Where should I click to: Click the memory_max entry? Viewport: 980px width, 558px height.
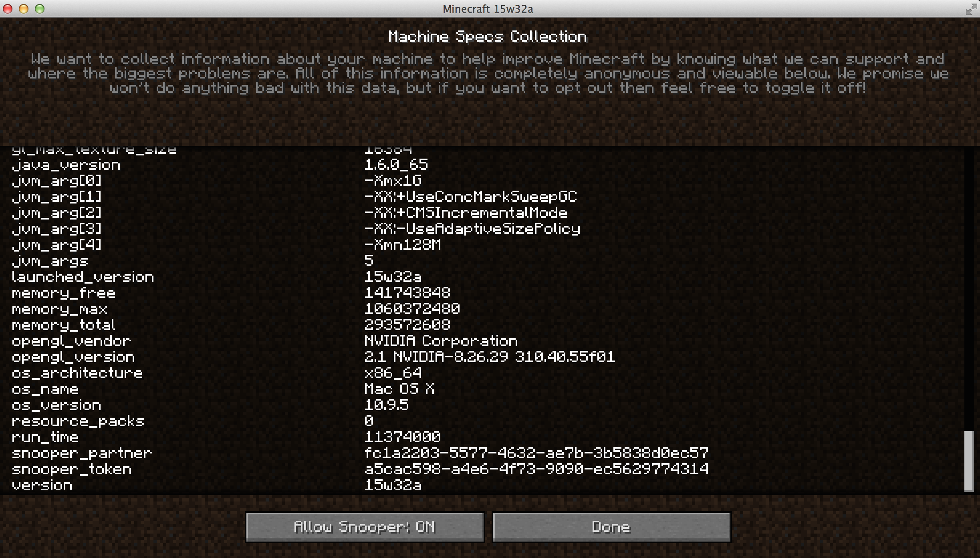pos(60,309)
